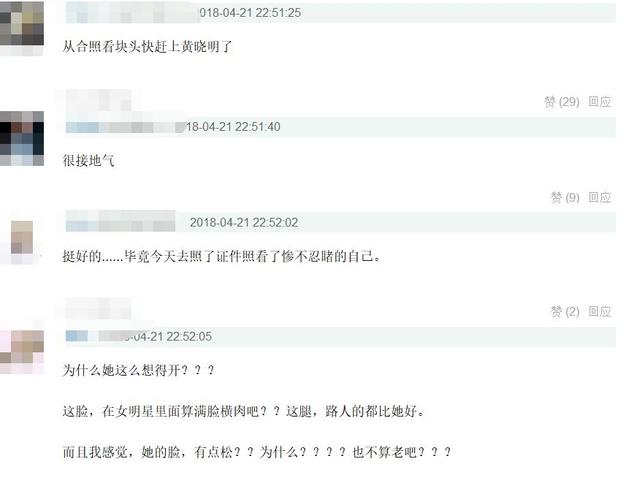
Task: Open blurred username beside 22:51:25 timestamp
Action: (x=132, y=13)
